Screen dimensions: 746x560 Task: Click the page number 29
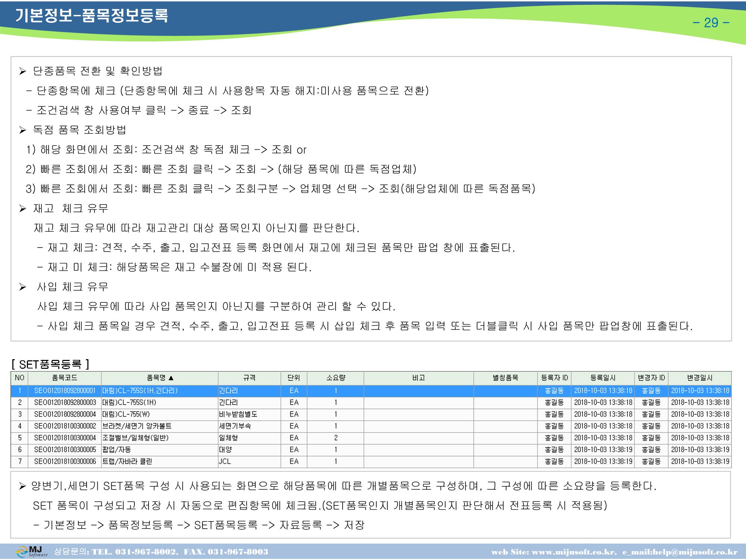tap(711, 23)
